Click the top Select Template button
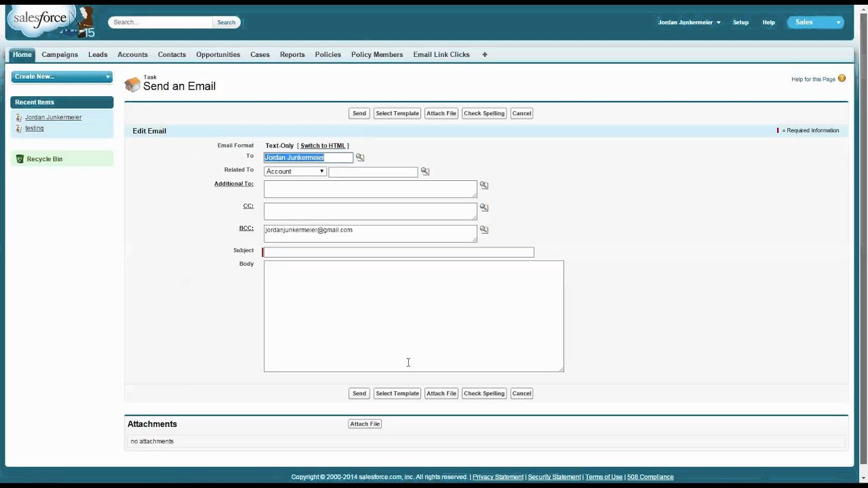This screenshot has width=868, height=488. pyautogui.click(x=397, y=113)
